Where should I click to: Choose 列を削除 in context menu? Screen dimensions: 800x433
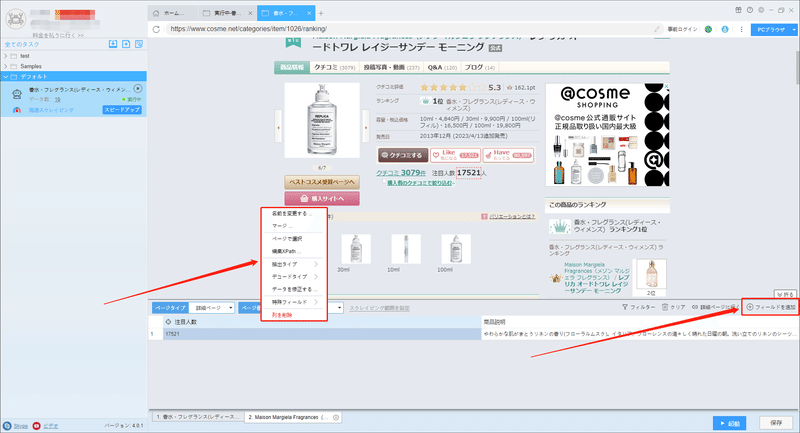tap(294, 315)
